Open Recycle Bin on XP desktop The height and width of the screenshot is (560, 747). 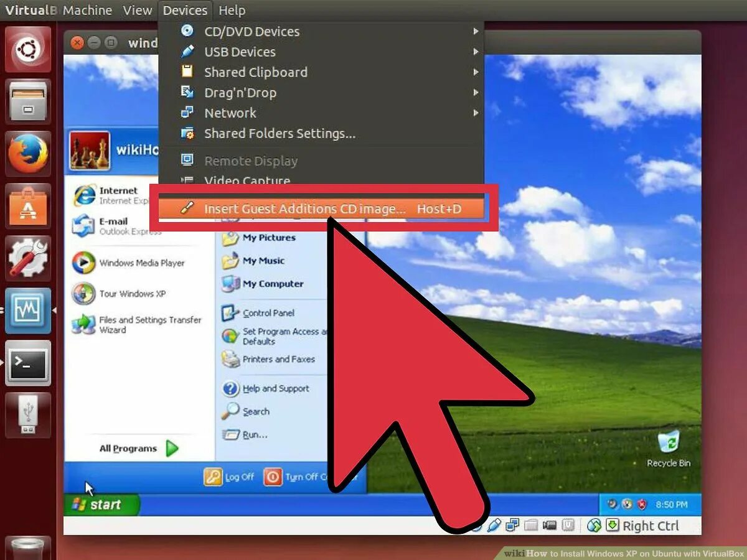pyautogui.click(x=669, y=449)
